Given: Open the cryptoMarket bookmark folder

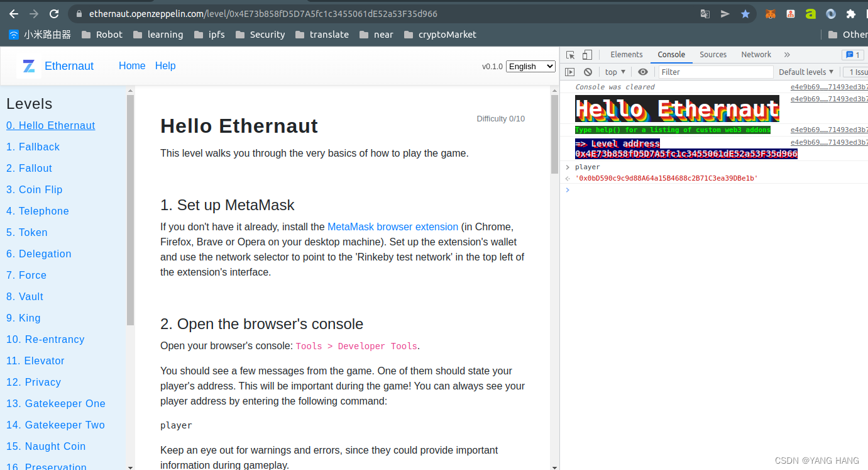Looking at the screenshot, I should pyautogui.click(x=440, y=35).
